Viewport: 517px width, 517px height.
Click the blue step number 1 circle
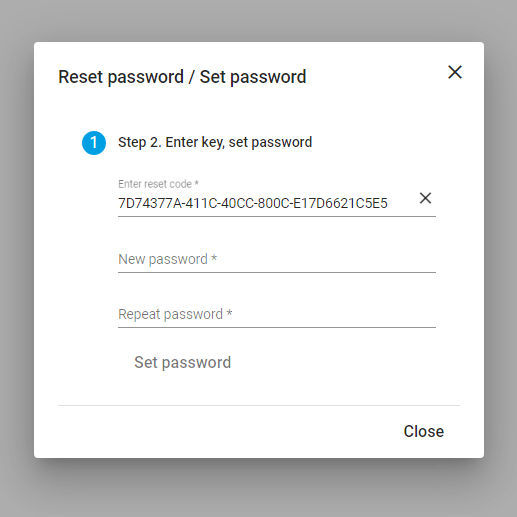tap(94, 143)
